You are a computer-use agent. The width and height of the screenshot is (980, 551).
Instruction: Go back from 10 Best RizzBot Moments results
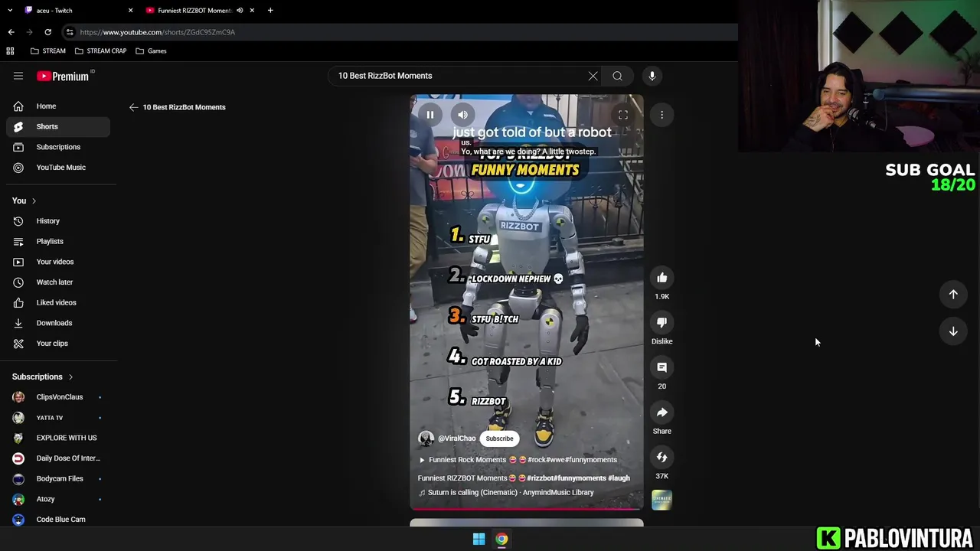(133, 107)
